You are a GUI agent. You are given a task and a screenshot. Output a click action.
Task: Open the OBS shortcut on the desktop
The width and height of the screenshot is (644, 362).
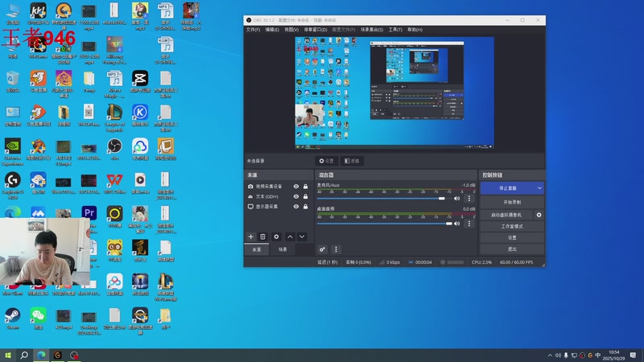coord(114,149)
